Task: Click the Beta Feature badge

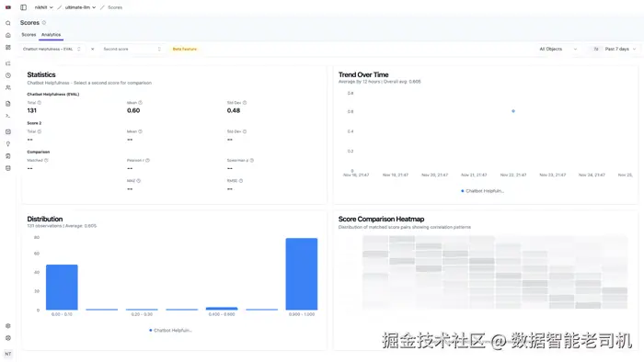Action: [184, 50]
